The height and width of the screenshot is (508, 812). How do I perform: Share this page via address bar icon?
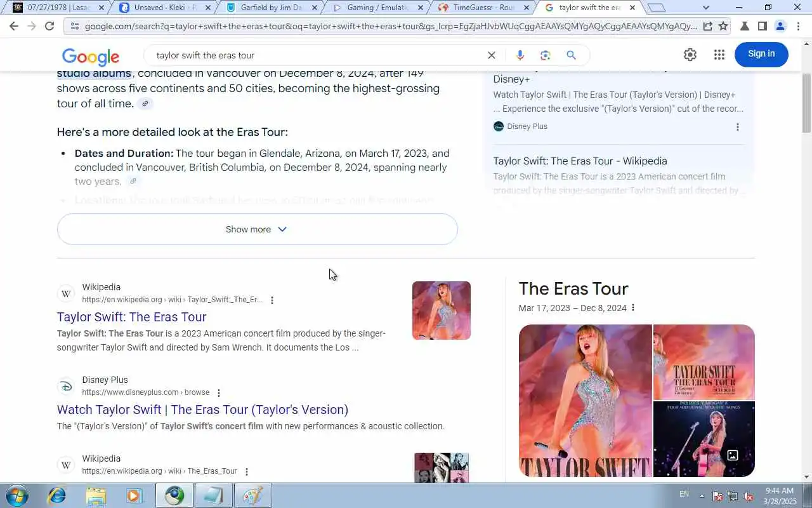(x=707, y=26)
